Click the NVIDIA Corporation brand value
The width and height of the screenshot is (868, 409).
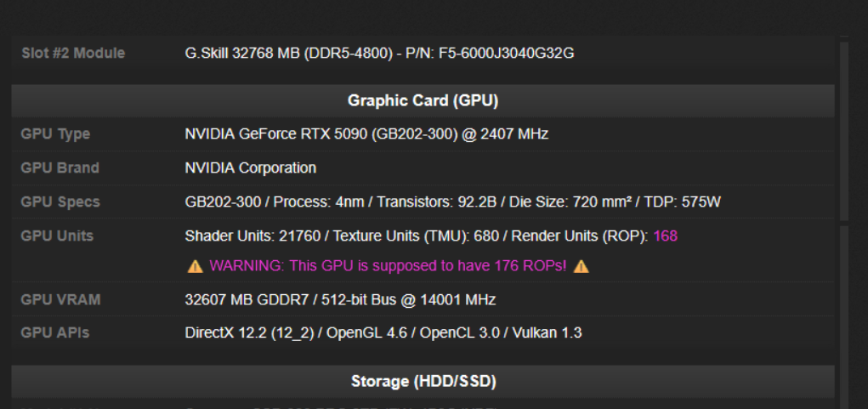[250, 168]
